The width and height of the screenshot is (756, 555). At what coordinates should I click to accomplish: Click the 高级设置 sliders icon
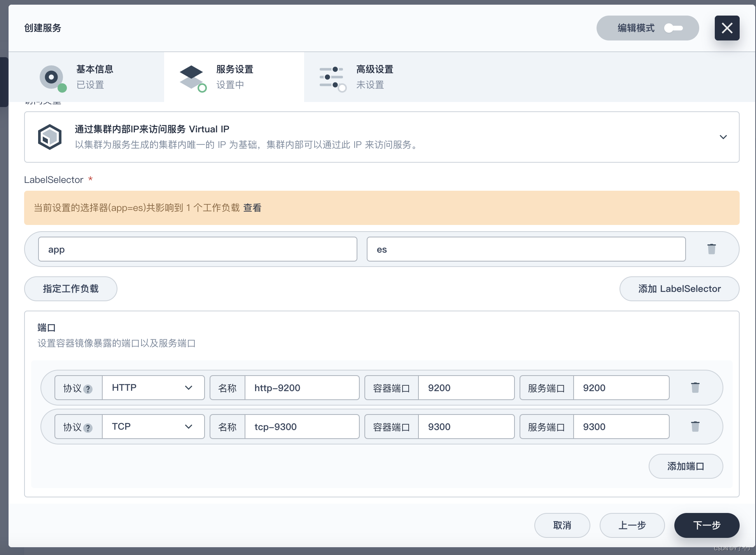tap(332, 77)
